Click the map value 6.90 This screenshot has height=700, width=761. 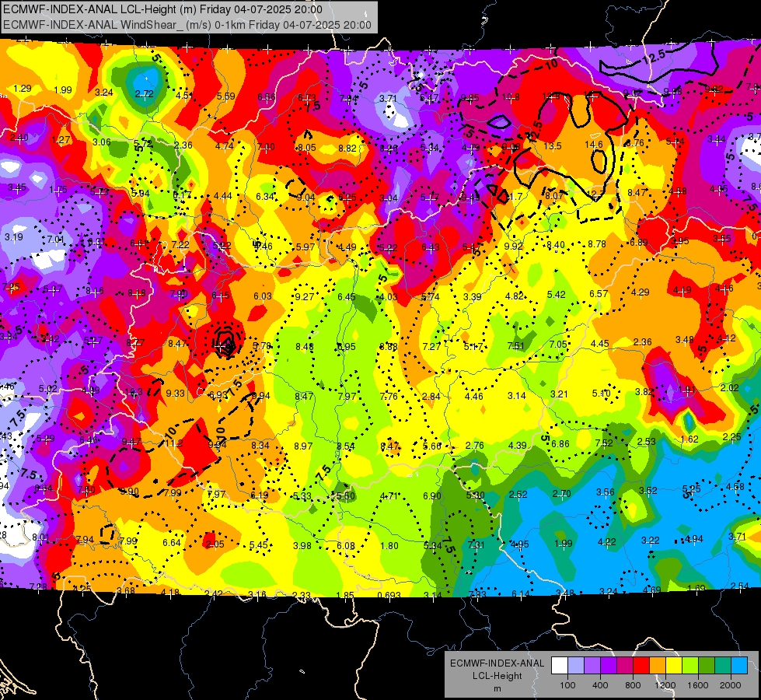coord(432,495)
